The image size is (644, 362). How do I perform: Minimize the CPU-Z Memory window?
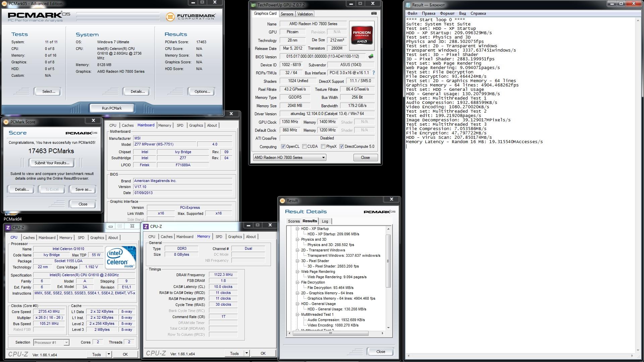[248, 225]
